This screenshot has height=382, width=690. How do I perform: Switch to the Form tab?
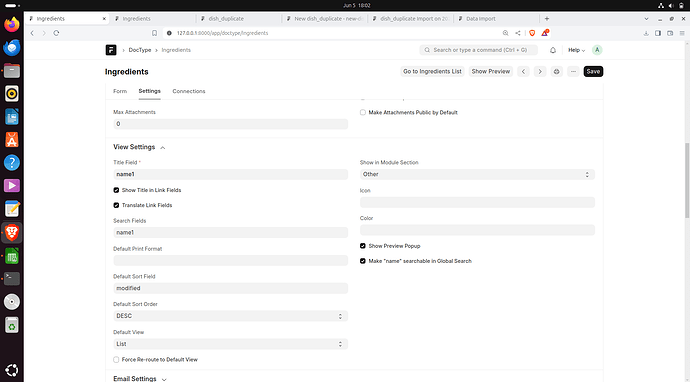120,91
